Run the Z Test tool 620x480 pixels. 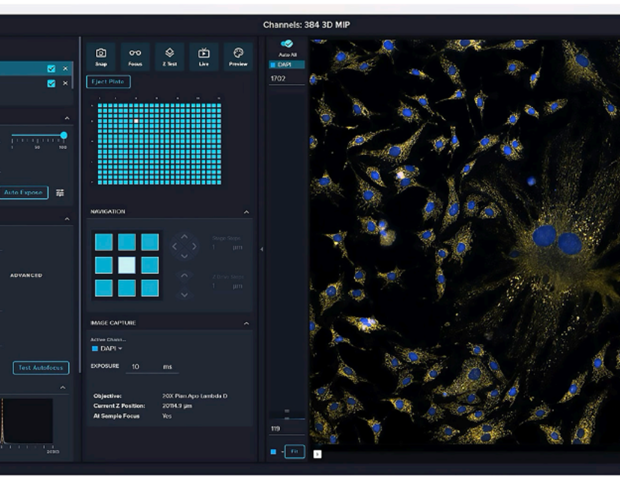click(170, 57)
